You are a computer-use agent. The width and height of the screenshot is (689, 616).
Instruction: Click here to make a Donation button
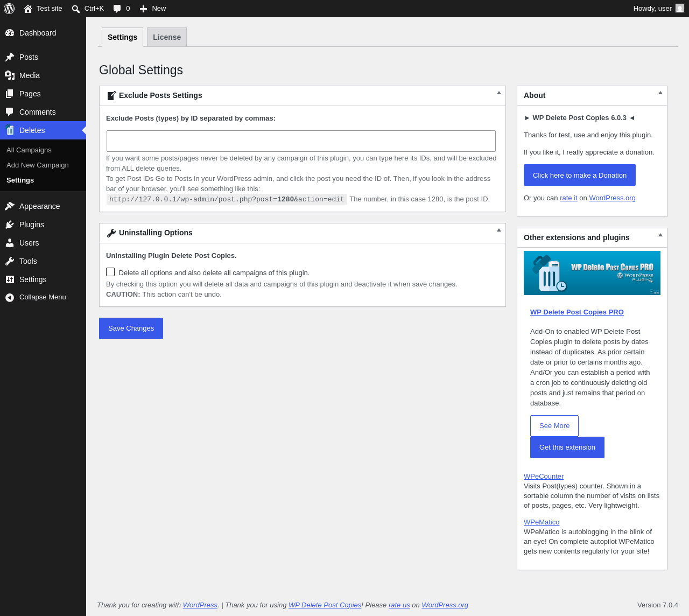pos(580,175)
